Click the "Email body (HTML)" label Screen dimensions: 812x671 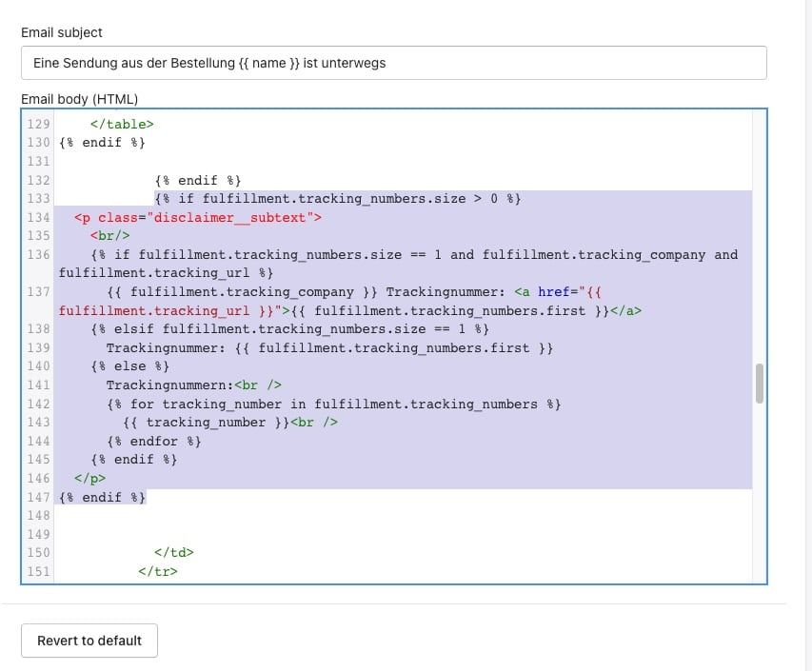coord(79,99)
